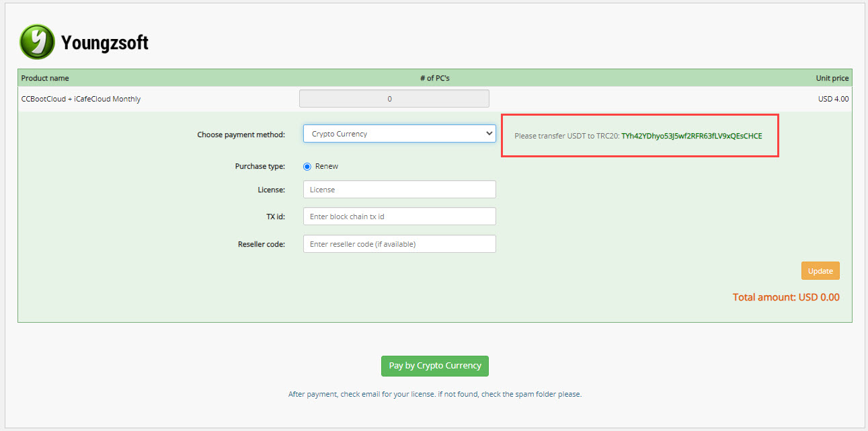Focus the License input field
Image resolution: width=868 pixels, height=431 pixels.
pos(399,190)
